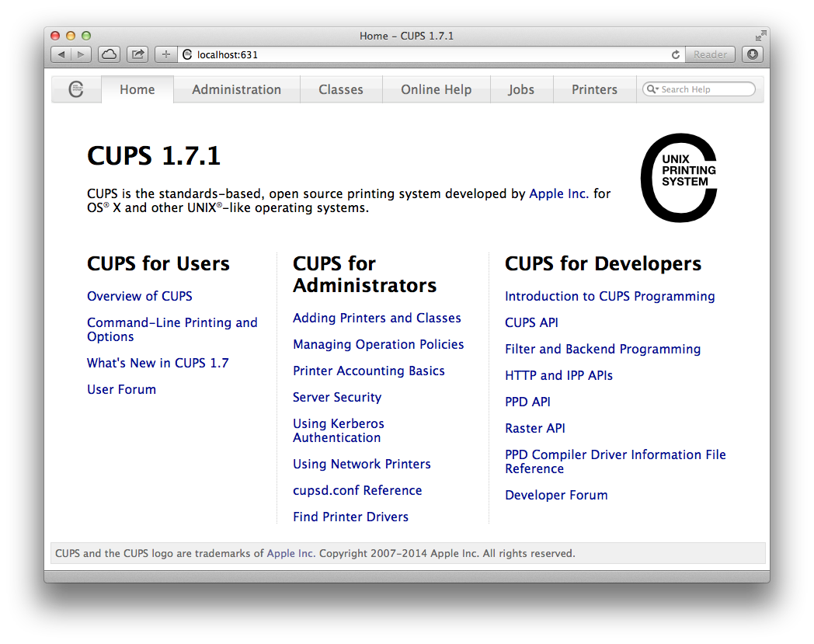The width and height of the screenshot is (814, 644).
Task: Switch to the Home tab
Action: tap(137, 89)
